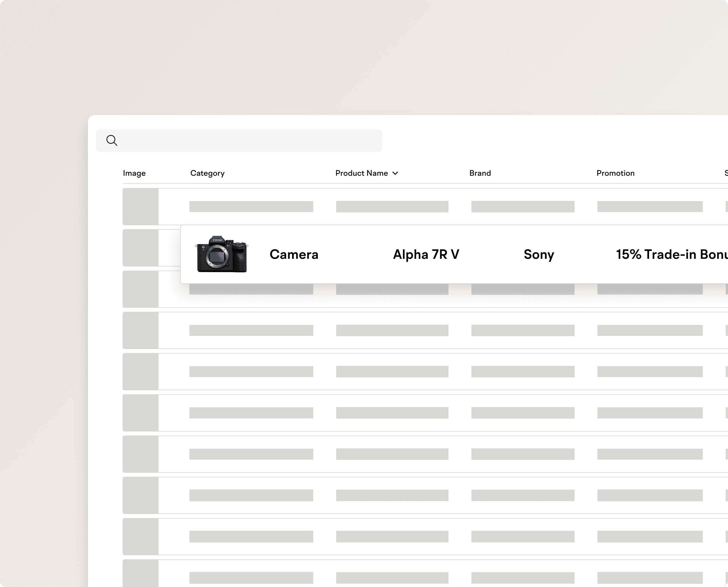Select the first row's category placeholder
728x587 pixels.
(x=251, y=207)
